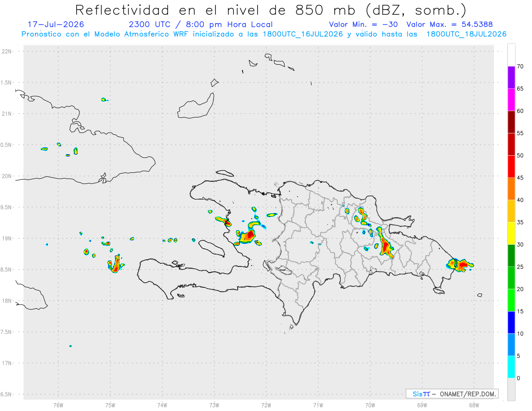532x411 pixels.
Task: Click the date '17-Jul-2026'
Action: (x=56, y=24)
